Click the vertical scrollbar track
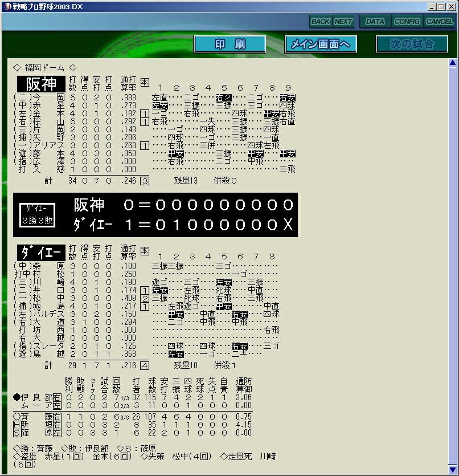 [453, 266]
